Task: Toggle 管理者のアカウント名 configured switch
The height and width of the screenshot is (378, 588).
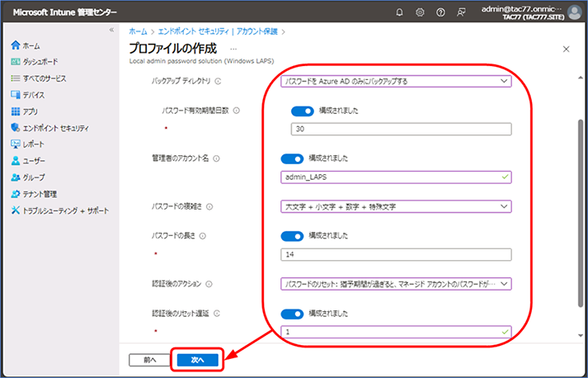Action: [x=292, y=158]
